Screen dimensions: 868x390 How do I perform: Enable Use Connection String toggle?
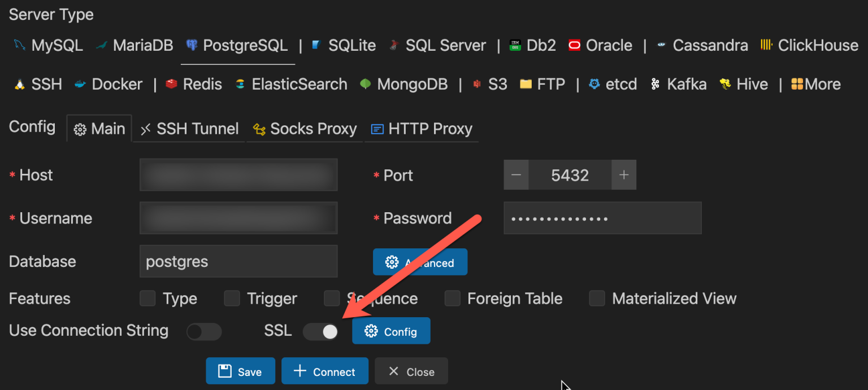[x=204, y=332]
